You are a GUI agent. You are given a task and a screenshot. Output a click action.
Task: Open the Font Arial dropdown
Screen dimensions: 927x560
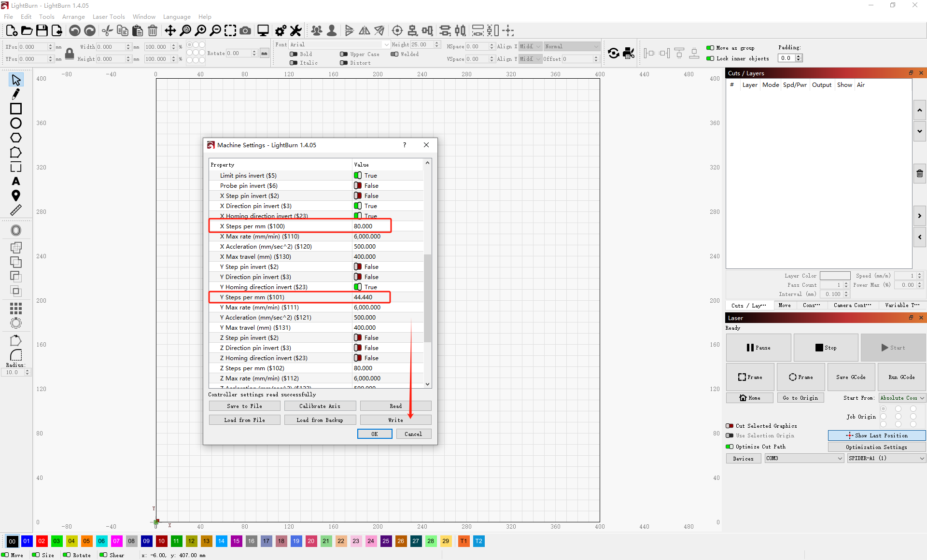(x=339, y=44)
